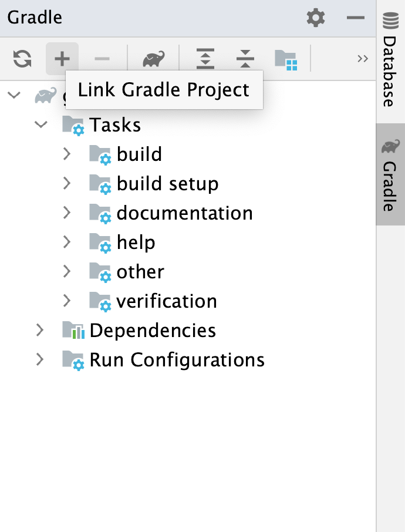Click the Collapse All icon
The width and height of the screenshot is (405, 532).
pos(245,58)
